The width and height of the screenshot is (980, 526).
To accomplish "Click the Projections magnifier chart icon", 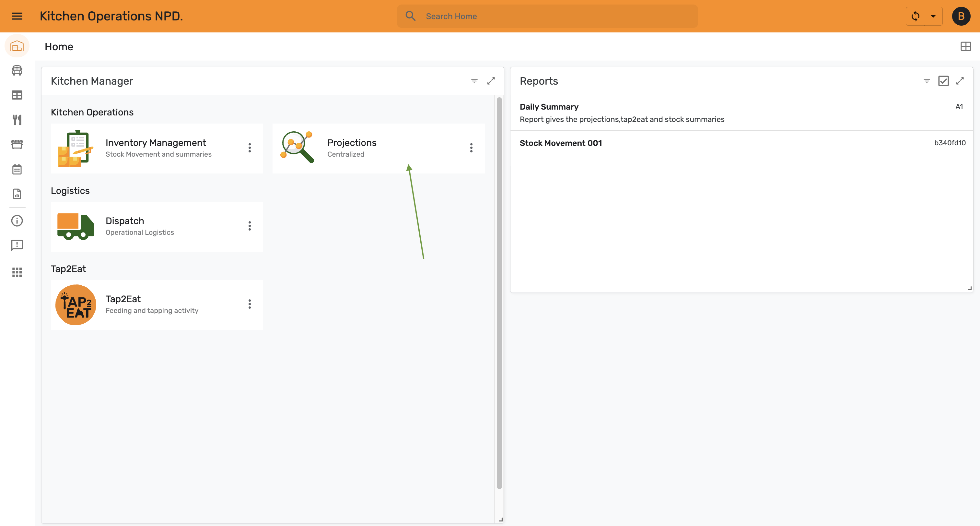I will click(x=297, y=148).
